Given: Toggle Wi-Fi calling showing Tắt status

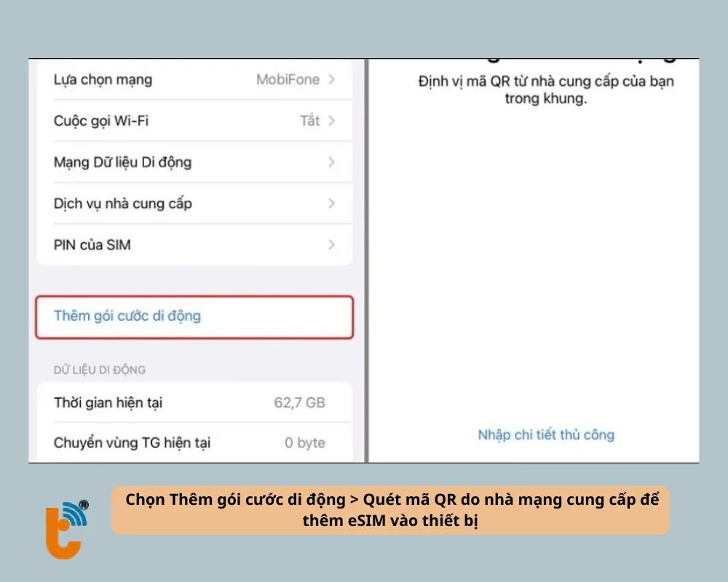Looking at the screenshot, I should click(312, 121).
